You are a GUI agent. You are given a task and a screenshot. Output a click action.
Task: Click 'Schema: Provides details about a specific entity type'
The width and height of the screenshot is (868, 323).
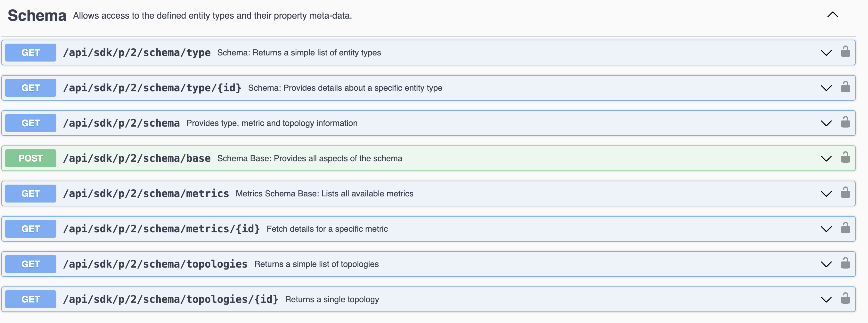(345, 88)
